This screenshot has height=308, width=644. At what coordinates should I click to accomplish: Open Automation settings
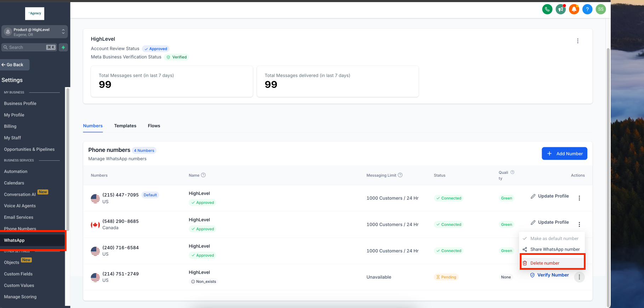click(16, 171)
